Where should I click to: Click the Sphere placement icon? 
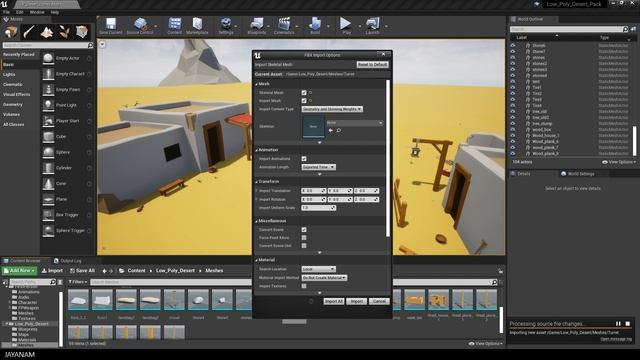coord(48,152)
